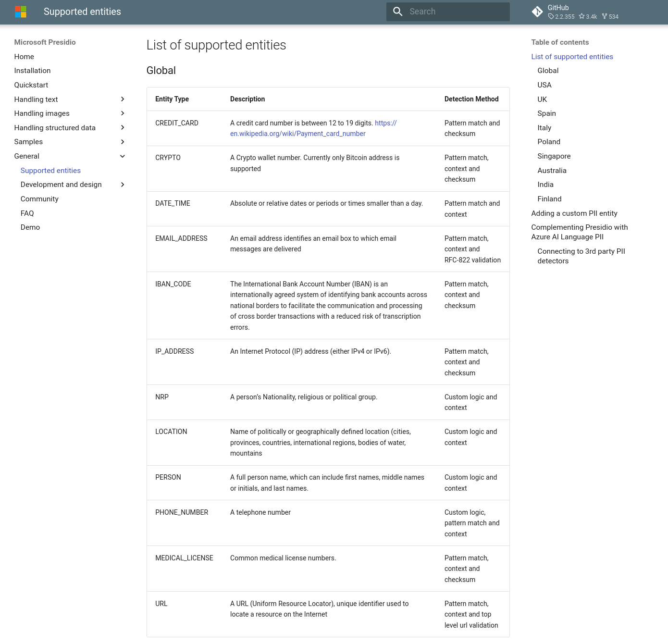Image resolution: width=668 pixels, height=644 pixels.
Task: Jump to Poland section in contents
Action: (x=549, y=142)
